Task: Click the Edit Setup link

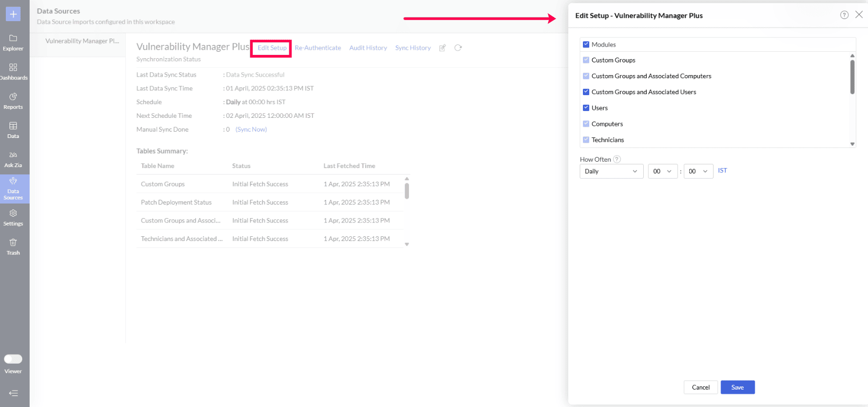Action: 272,48
